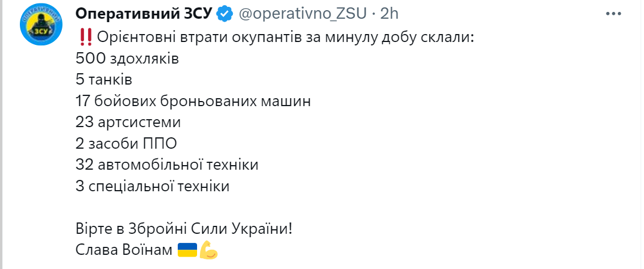Viewport: 644px width, 269px height.
Task: Click the line 23 артсистеми
Action: (x=128, y=123)
